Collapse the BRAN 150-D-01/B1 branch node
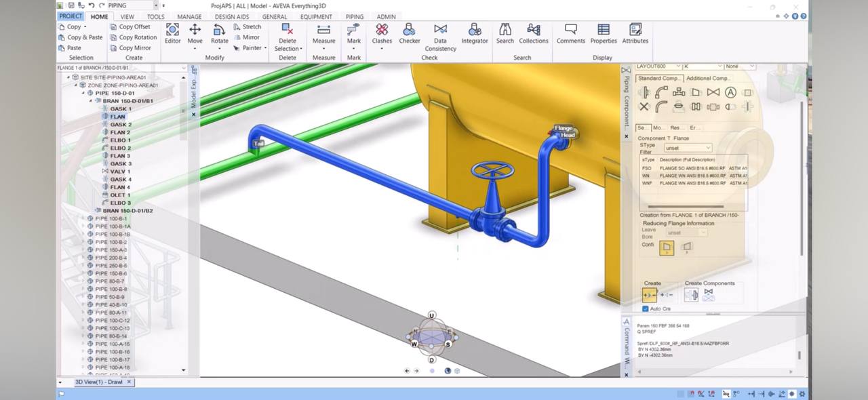 click(x=92, y=101)
